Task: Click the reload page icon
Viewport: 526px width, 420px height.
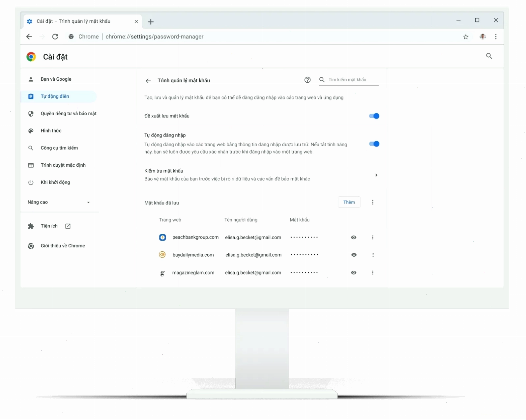Action: 55,37
